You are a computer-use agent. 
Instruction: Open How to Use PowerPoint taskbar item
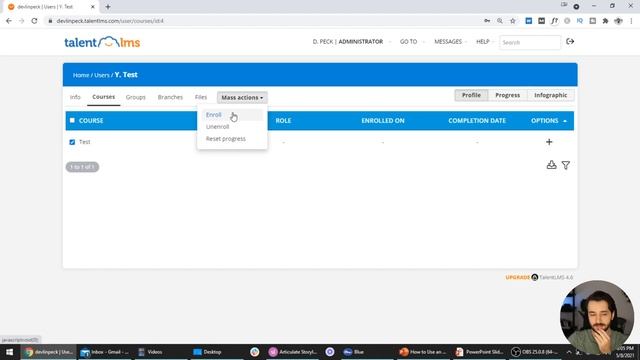point(423,352)
